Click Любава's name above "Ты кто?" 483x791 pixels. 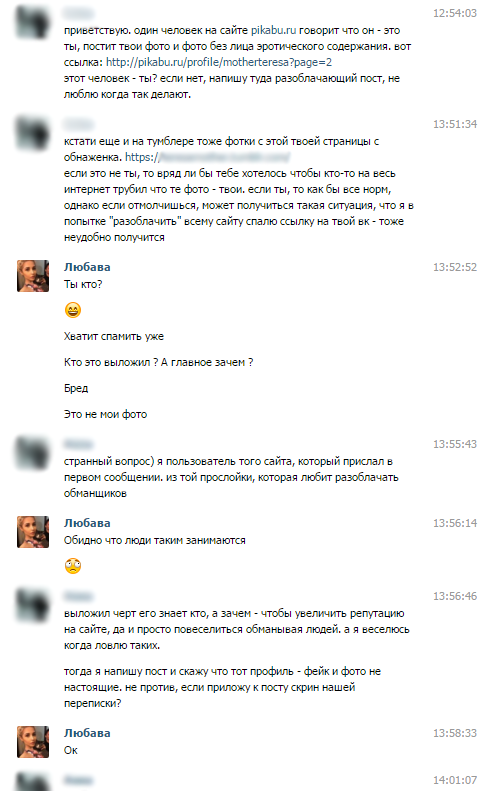pos(87,267)
